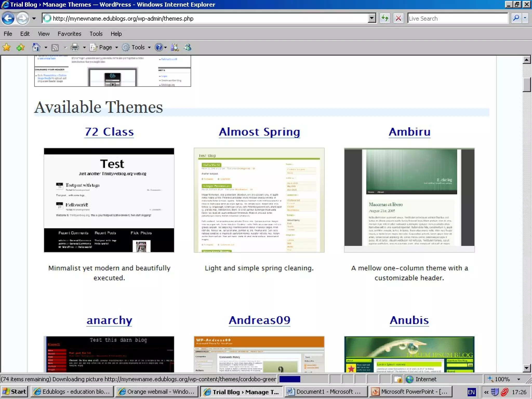Click the 72 Class theme preview thumbnail

pos(109,200)
